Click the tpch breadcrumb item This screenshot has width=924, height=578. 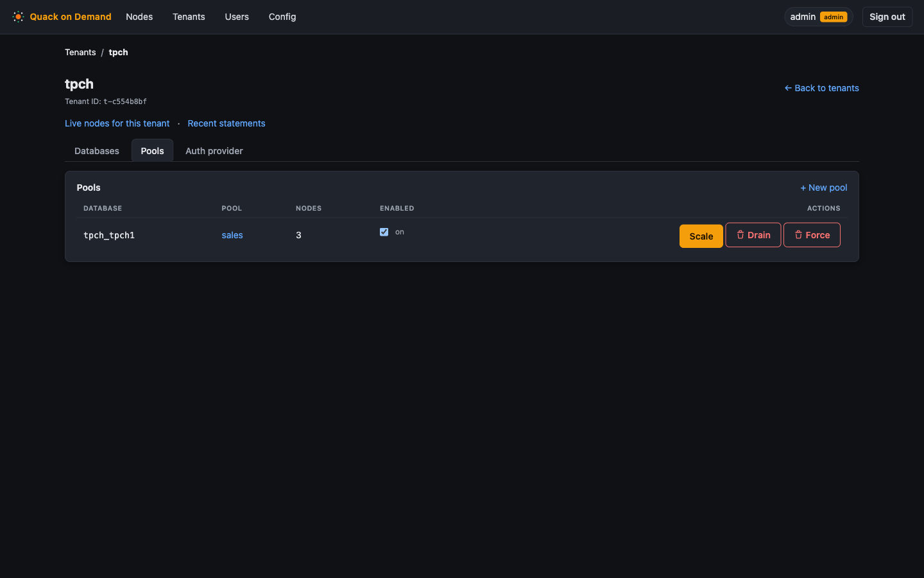(118, 52)
